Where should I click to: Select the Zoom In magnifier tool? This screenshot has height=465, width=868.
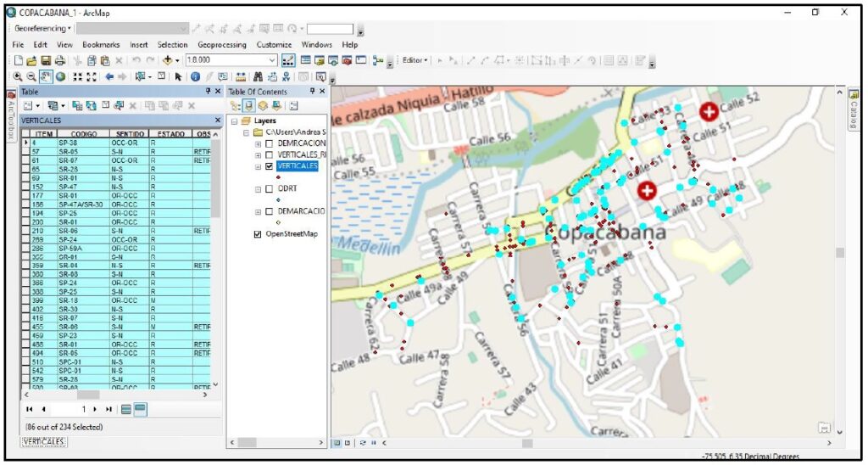click(18, 77)
